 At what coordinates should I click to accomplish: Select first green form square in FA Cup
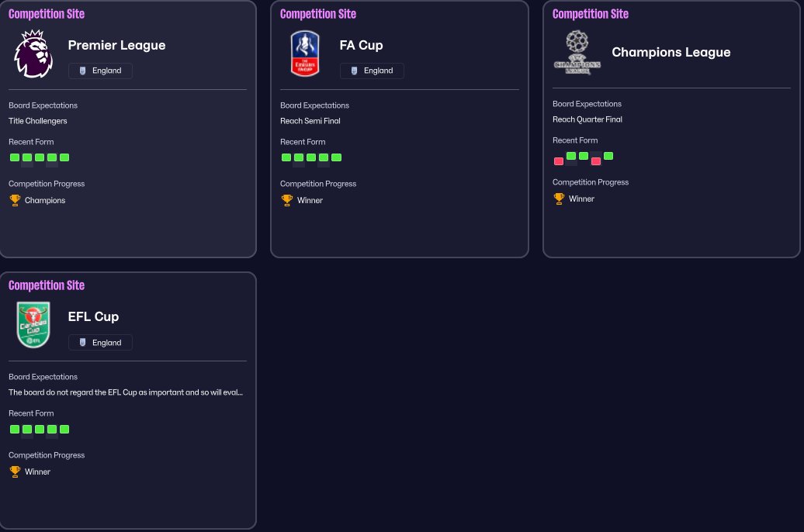tap(286, 157)
